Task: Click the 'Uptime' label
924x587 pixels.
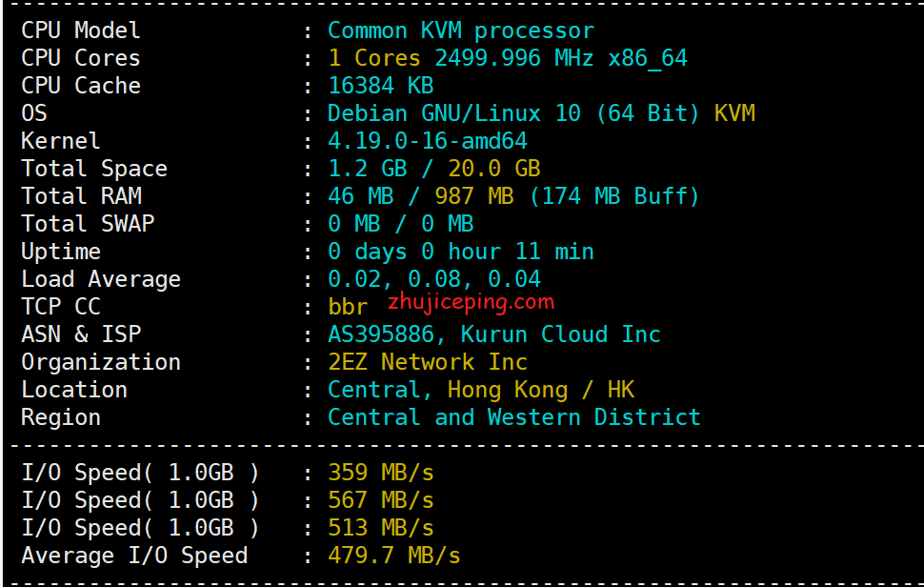Action: pos(61,252)
